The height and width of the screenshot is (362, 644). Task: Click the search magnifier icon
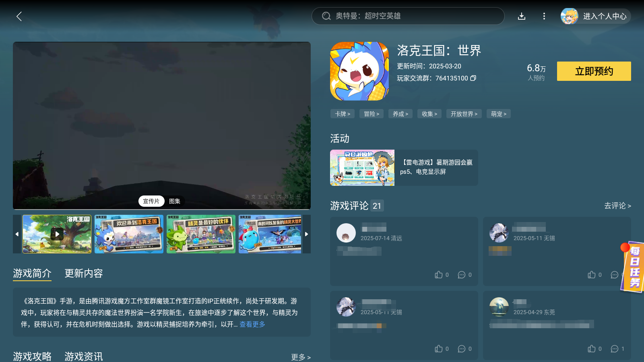click(x=326, y=16)
